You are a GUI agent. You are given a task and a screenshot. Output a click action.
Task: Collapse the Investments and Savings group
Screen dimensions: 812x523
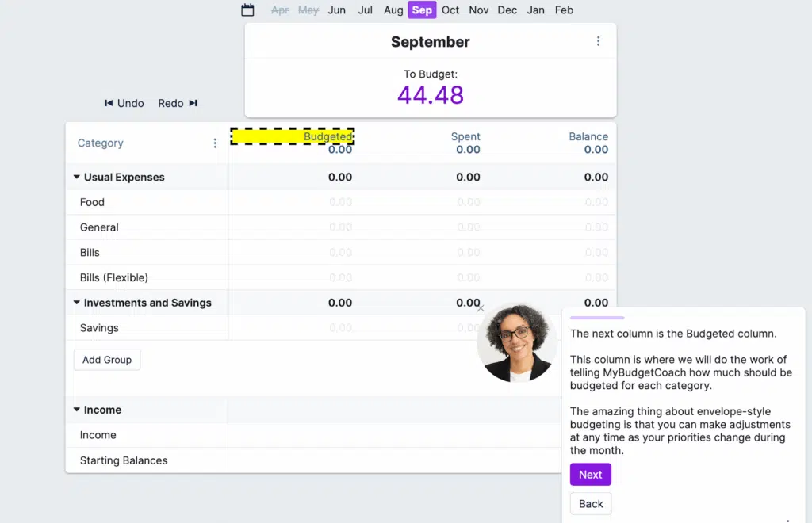[77, 303]
